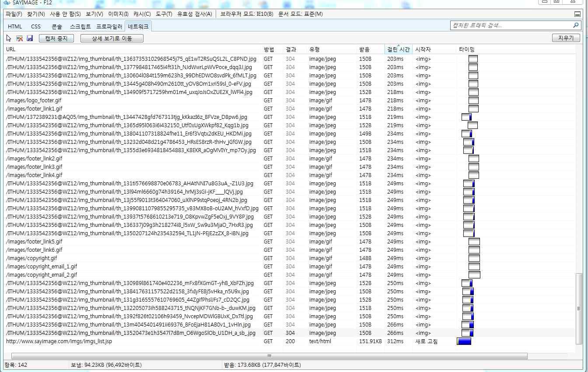Select the element-pick arrow cursor icon
Image resolution: width=588 pixels, height=372 pixels.
pos(9,38)
